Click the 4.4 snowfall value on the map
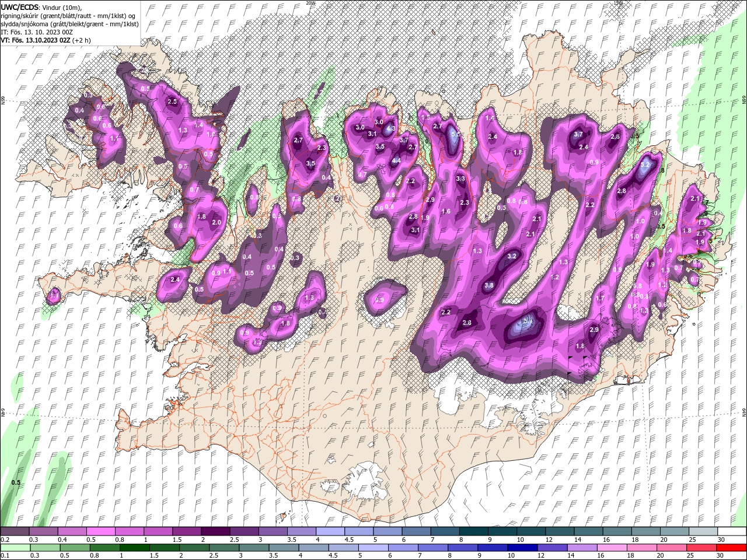Image resolution: width=747 pixels, height=560 pixels. (396, 161)
